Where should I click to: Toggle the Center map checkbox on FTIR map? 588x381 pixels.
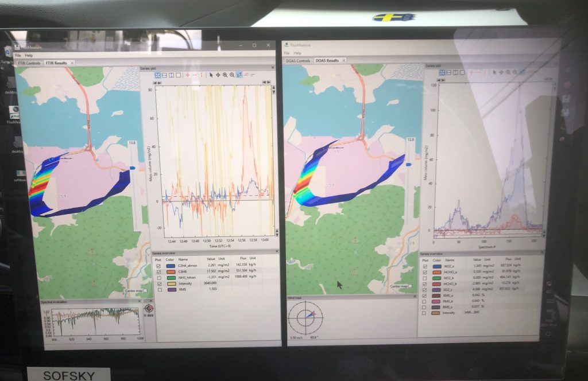(x=145, y=291)
